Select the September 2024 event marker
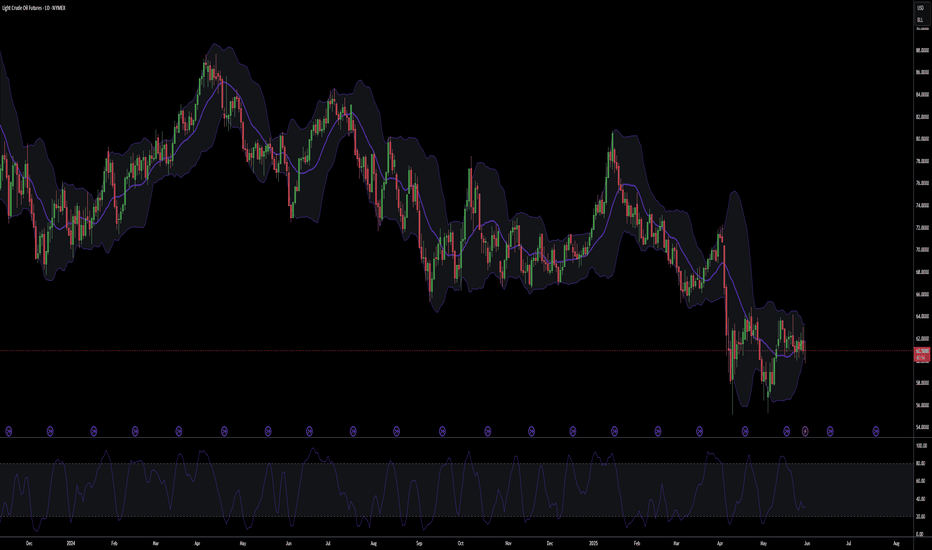 [x=442, y=431]
